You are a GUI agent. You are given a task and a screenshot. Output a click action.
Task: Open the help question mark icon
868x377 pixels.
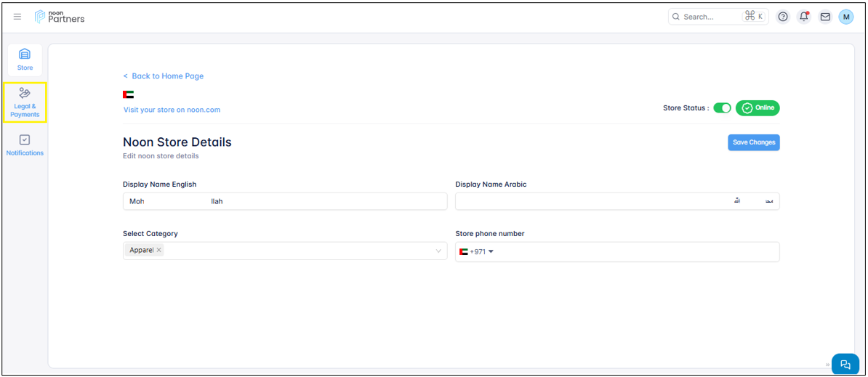[783, 17]
